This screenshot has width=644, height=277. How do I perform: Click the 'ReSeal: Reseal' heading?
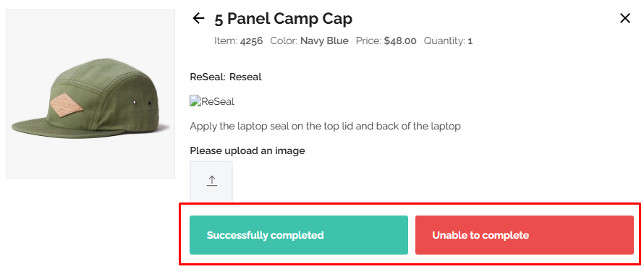pyautogui.click(x=226, y=77)
